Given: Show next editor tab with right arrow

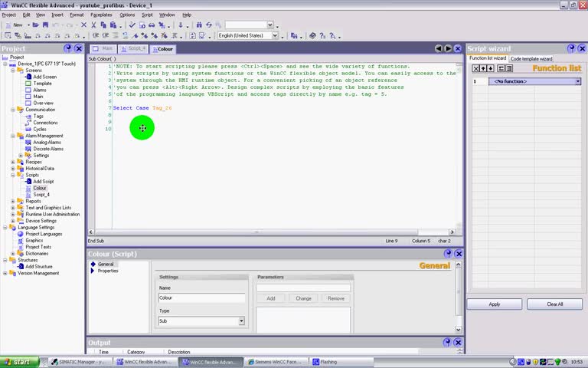Looking at the screenshot, I should point(448,48).
